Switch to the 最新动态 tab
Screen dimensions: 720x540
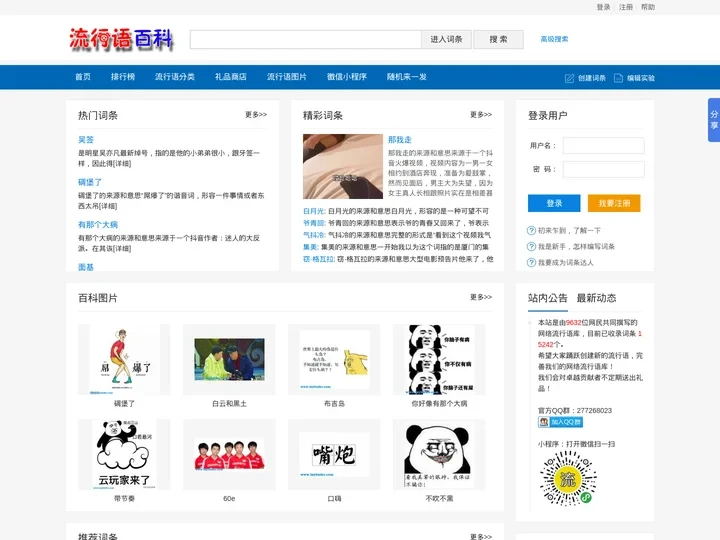pyautogui.click(x=596, y=298)
